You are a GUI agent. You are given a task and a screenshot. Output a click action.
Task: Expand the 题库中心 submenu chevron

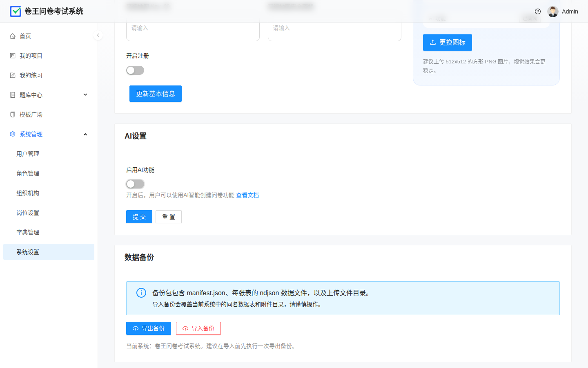point(85,95)
